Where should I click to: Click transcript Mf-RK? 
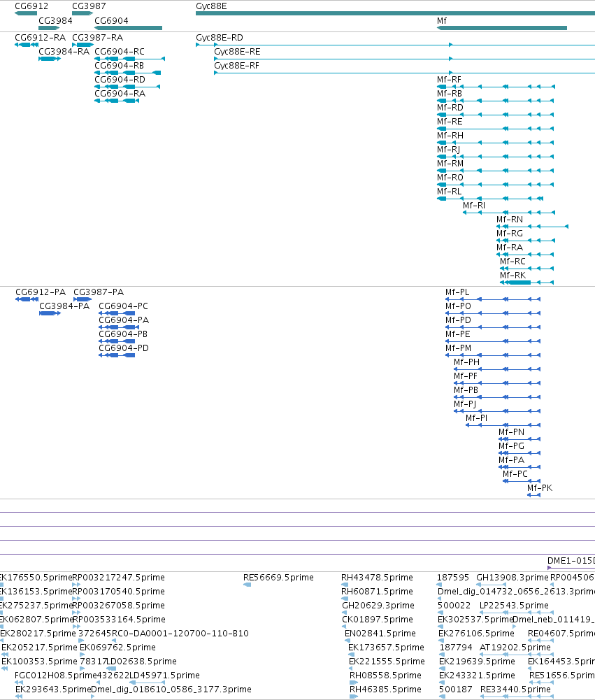click(512, 276)
